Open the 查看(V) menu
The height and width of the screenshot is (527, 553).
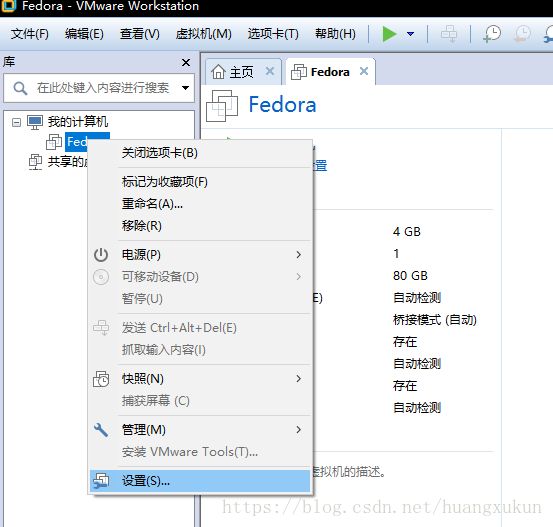coord(140,34)
